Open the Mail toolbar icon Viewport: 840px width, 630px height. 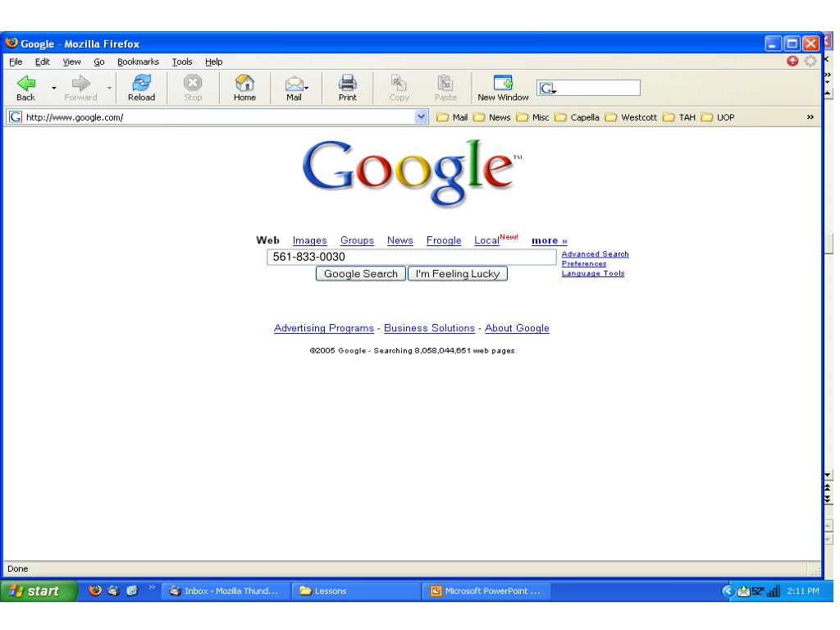click(x=294, y=84)
